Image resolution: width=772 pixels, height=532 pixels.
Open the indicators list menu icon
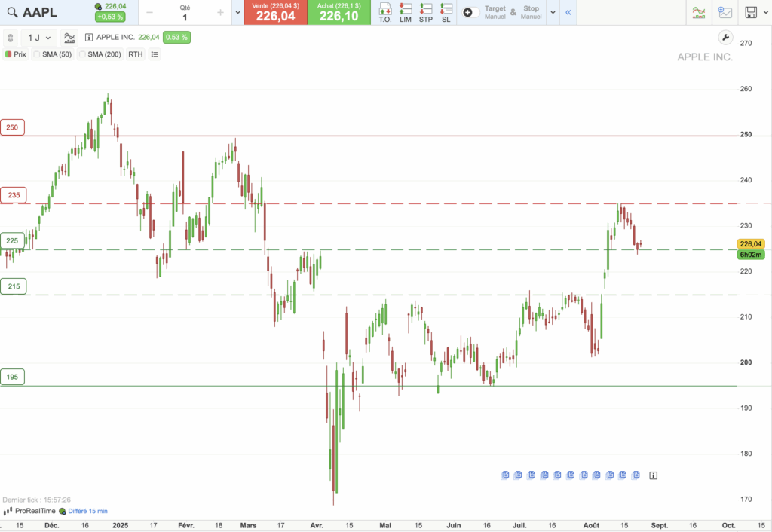[x=154, y=54]
